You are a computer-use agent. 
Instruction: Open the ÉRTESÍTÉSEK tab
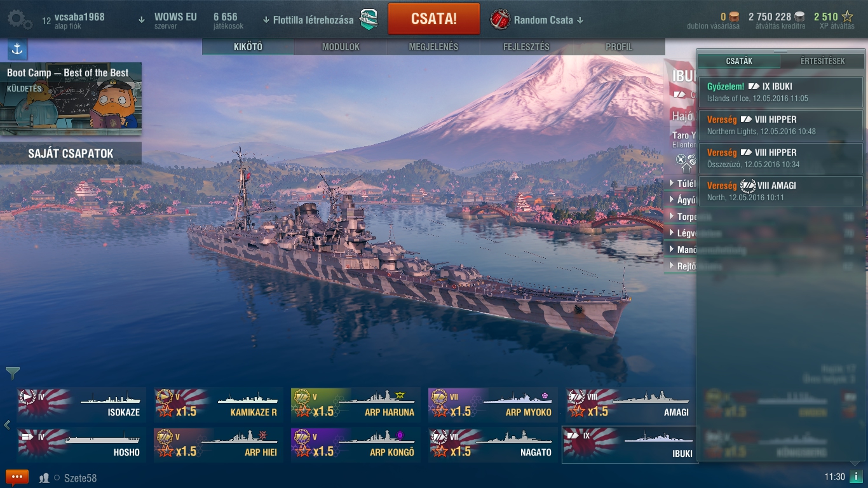(822, 61)
